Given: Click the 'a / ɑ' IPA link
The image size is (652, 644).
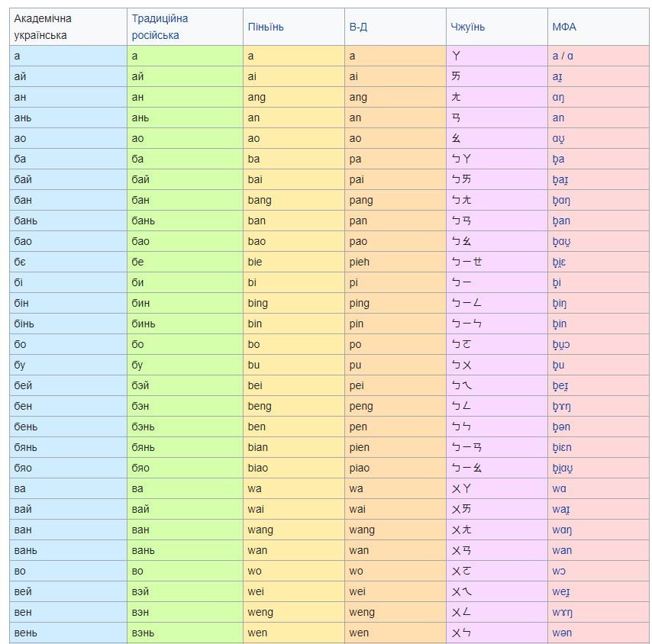Looking at the screenshot, I should [563, 56].
